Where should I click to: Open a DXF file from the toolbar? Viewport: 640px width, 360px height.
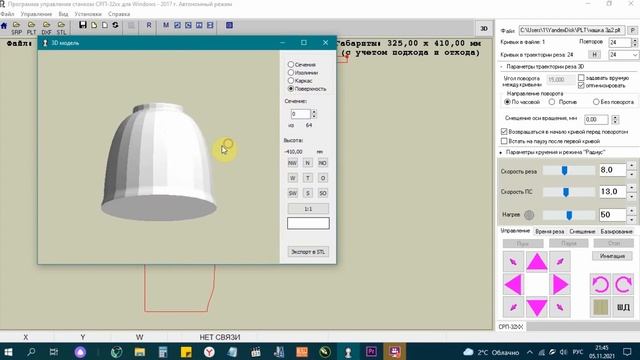point(47,28)
